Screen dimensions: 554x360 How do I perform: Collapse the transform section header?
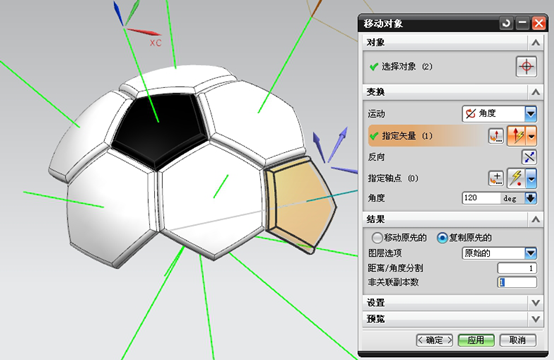point(536,92)
